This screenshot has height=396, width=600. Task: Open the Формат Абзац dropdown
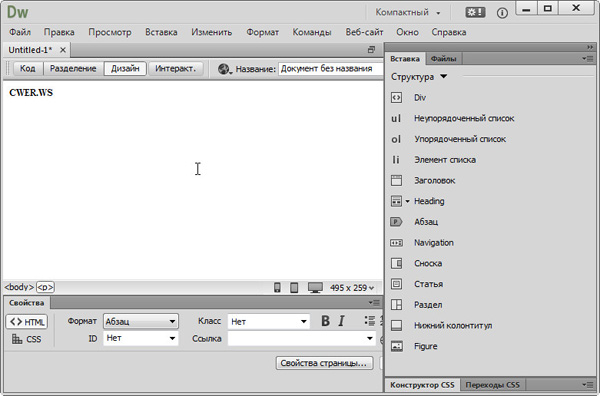tap(140, 321)
